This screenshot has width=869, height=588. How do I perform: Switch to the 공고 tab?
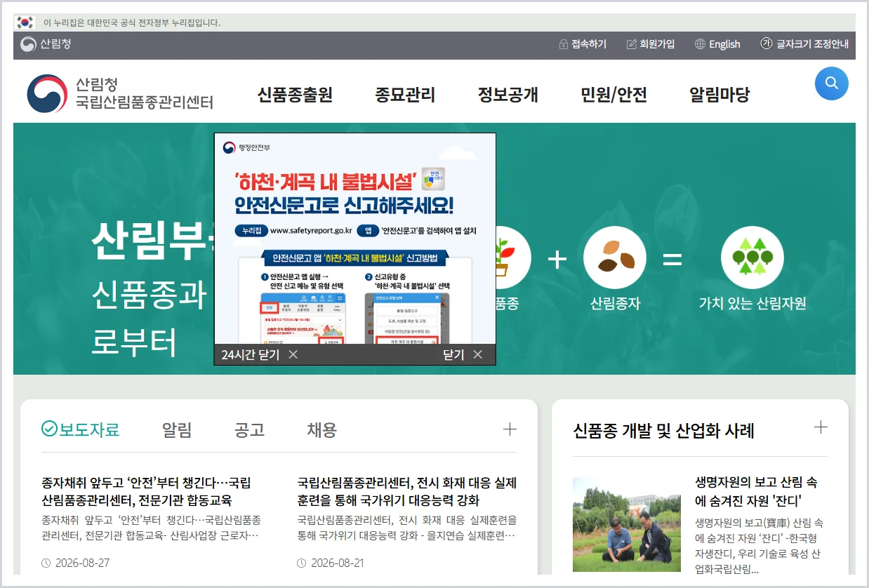pyautogui.click(x=249, y=429)
